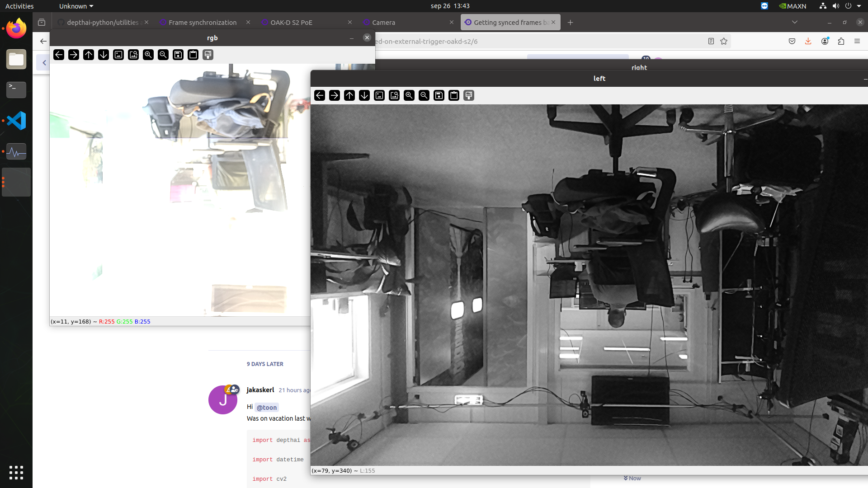Bookmark this page with star icon
Image resolution: width=868 pixels, height=488 pixels.
pos(724,41)
